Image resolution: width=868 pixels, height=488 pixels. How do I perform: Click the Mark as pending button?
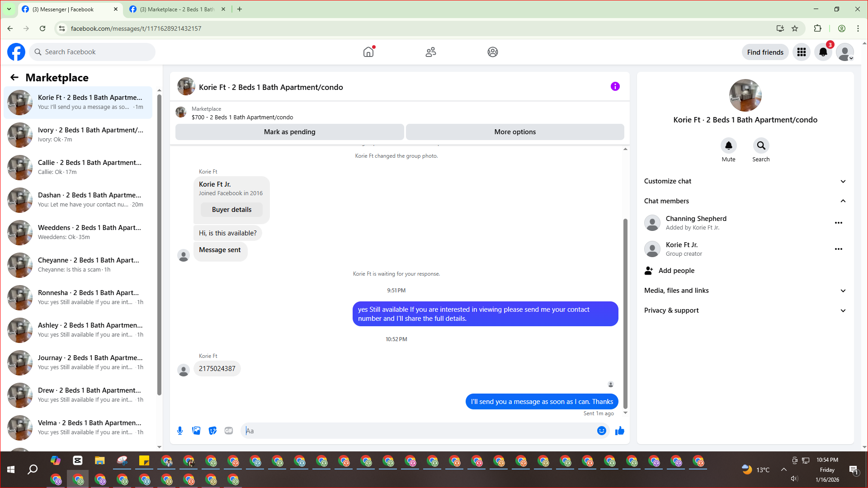(x=289, y=132)
